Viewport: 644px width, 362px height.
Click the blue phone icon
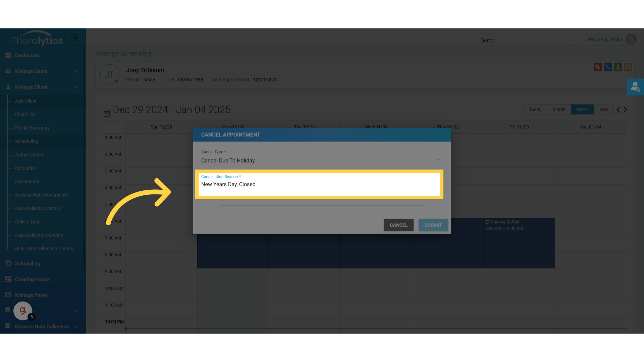608,67
